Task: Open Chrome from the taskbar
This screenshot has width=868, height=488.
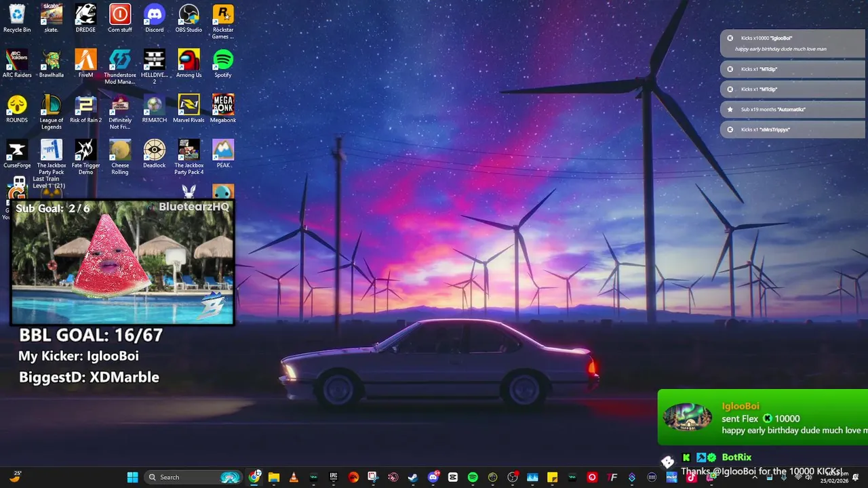Action: [x=254, y=477]
